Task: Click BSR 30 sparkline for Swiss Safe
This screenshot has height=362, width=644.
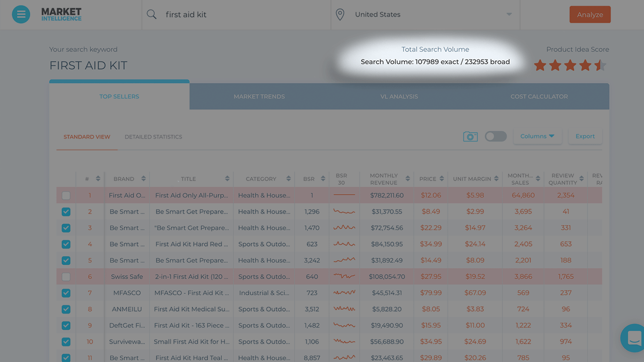Action: 344,277
